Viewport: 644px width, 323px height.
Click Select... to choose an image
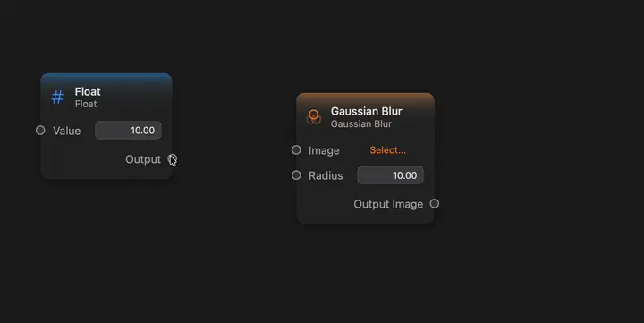click(387, 150)
